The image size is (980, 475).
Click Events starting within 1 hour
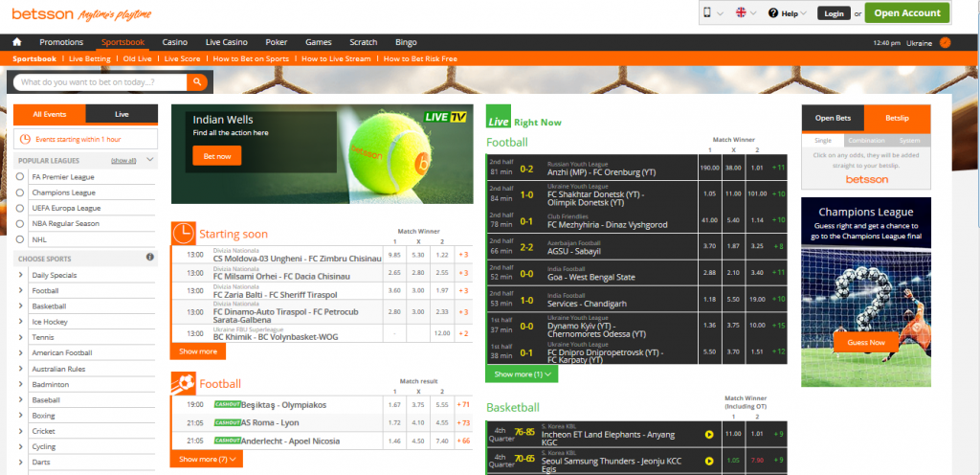coord(85,139)
